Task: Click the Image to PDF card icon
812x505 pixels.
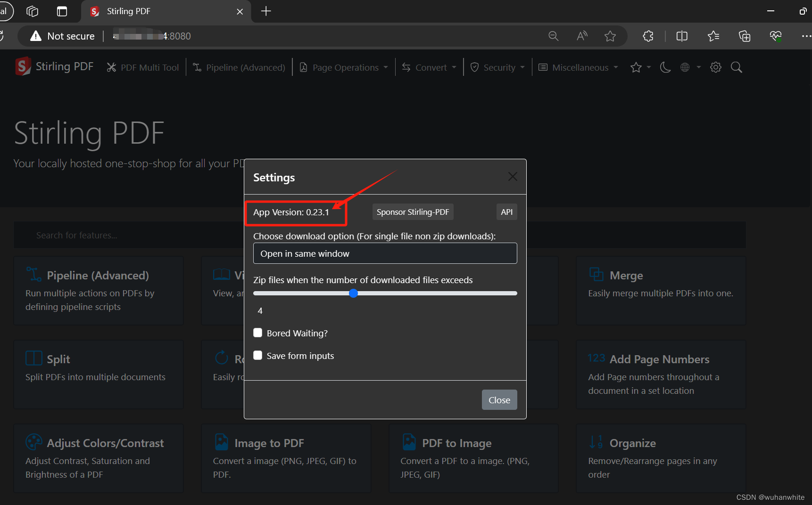Action: tap(221, 442)
